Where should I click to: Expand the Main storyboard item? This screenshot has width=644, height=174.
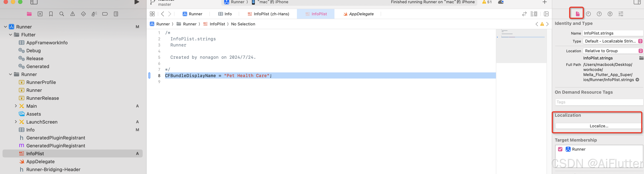(x=16, y=106)
